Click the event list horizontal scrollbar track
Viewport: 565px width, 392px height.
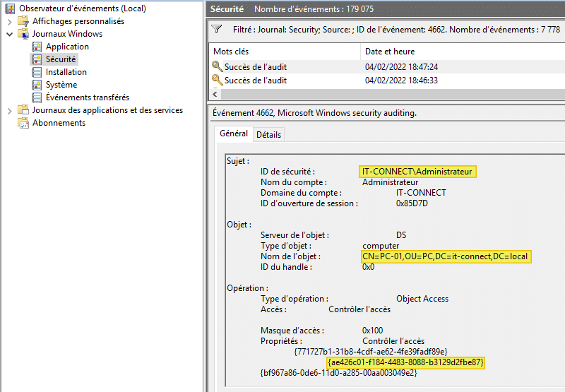tap(393, 95)
